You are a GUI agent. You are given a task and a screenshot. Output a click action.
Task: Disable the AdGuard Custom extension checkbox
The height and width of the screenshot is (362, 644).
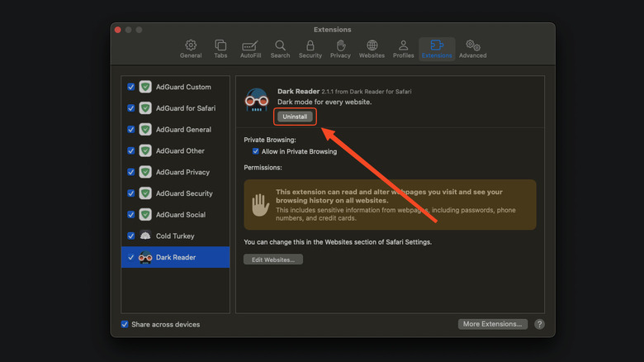click(130, 87)
